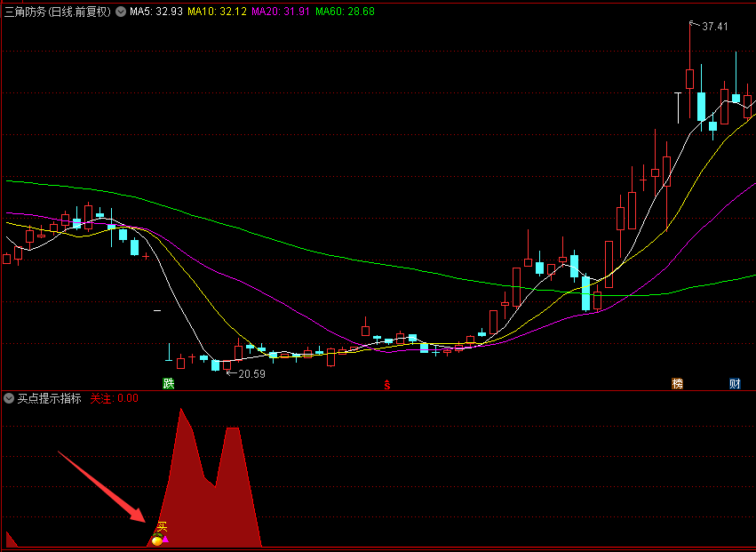Click the red S marker icon
Screen dimensions: 756x552
[386, 385]
